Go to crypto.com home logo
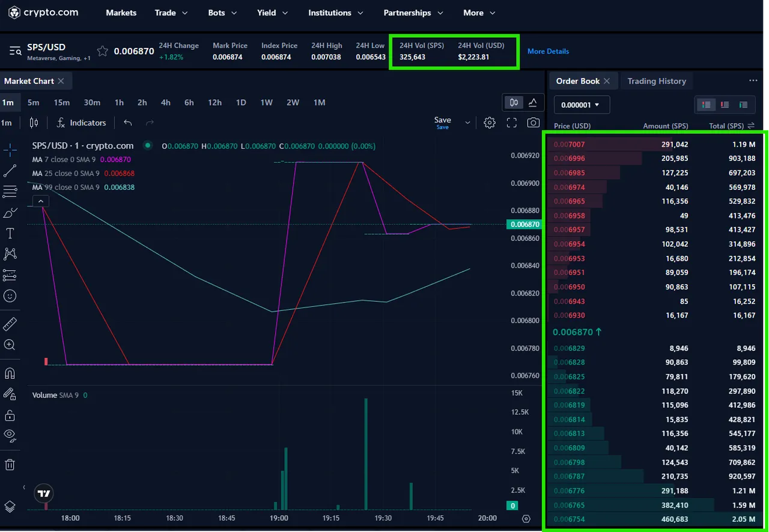Image resolution: width=769 pixels, height=532 pixels. (x=43, y=13)
